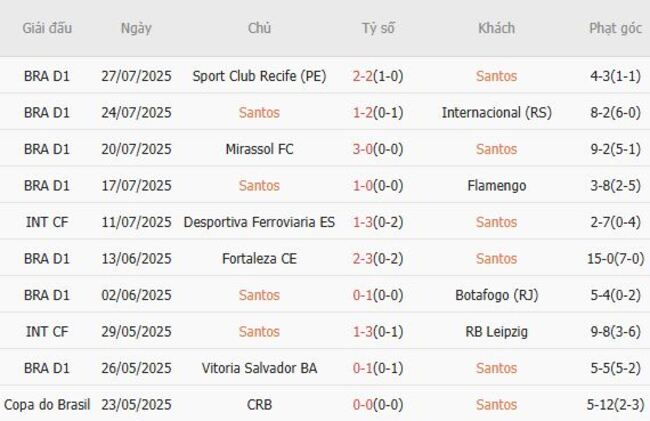Open the Fortaleza CE team page
The width and height of the screenshot is (650, 421).
click(259, 258)
